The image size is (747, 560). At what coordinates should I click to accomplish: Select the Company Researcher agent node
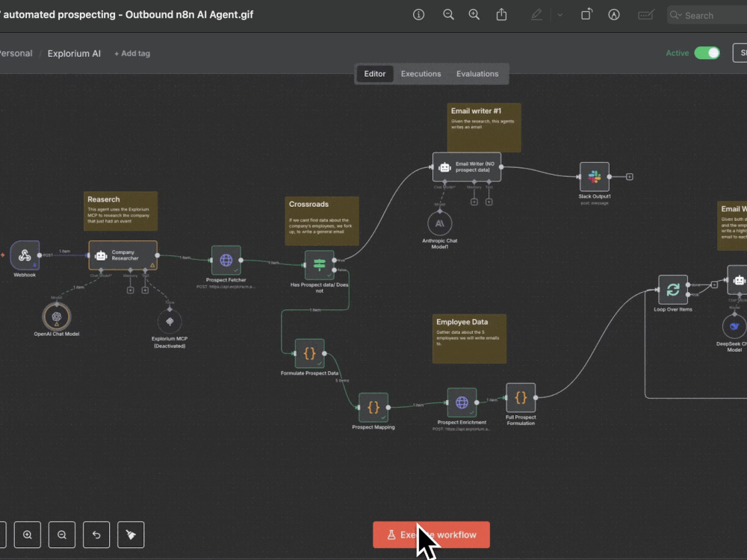pos(123,255)
